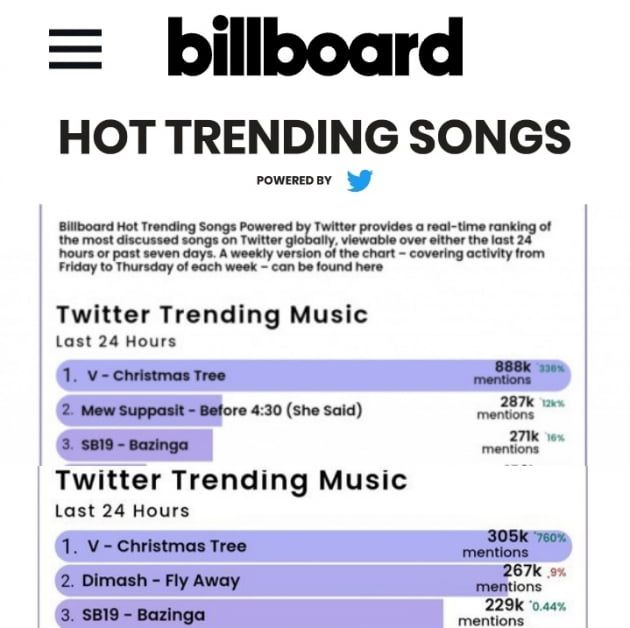Click the upper Twitter Trending Music title

212,314
